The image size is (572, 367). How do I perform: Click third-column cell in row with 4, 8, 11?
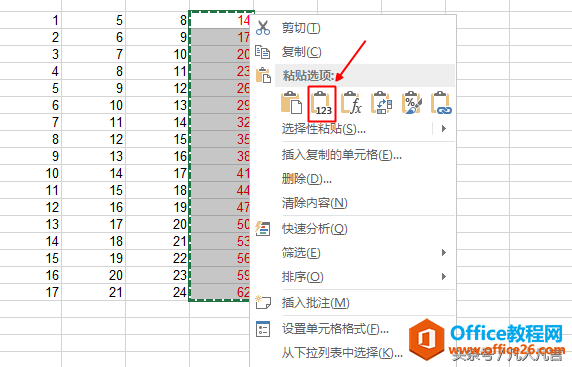coord(157,71)
